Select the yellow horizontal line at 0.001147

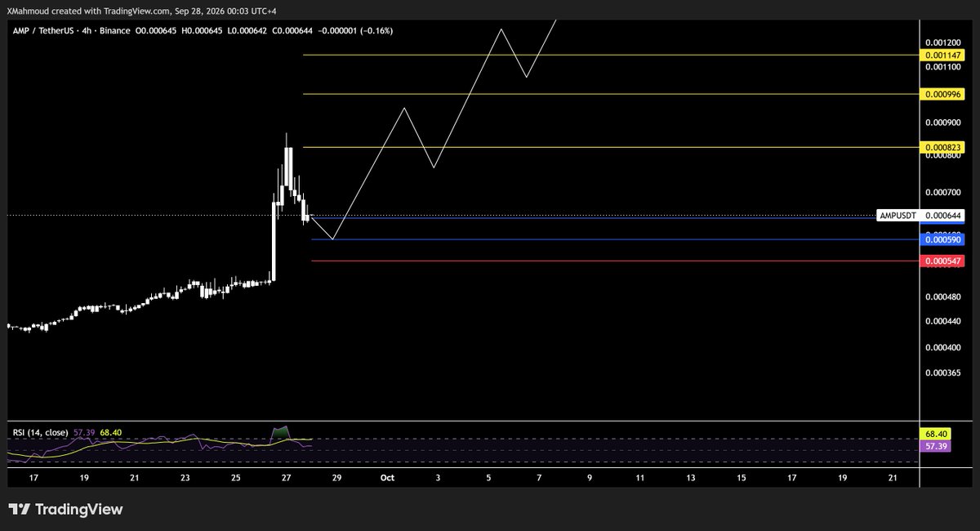click(611, 55)
